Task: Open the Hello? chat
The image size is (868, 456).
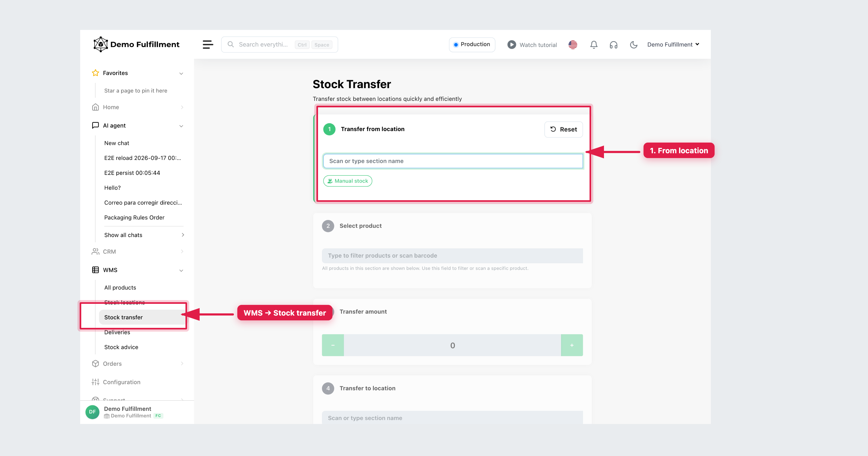Action: (112, 188)
